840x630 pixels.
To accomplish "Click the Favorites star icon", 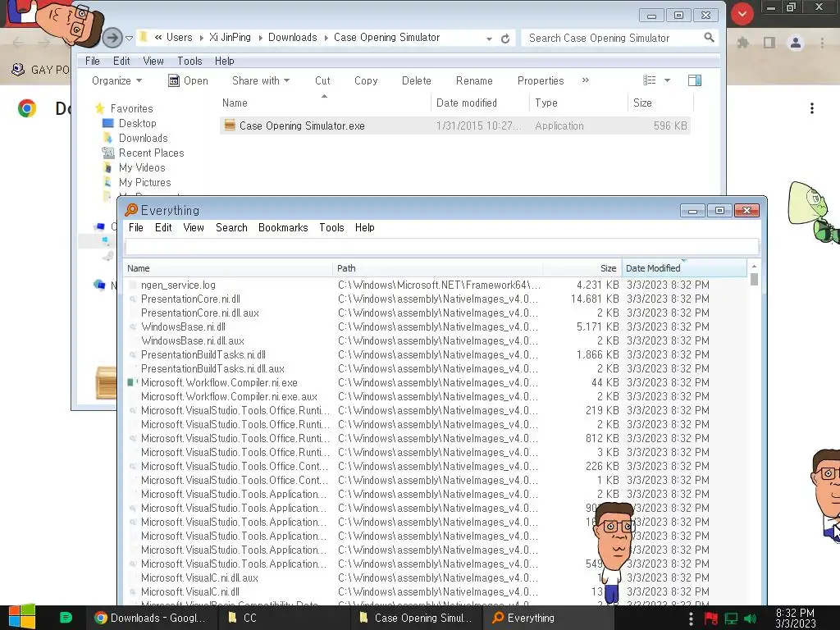I will pos(99,108).
